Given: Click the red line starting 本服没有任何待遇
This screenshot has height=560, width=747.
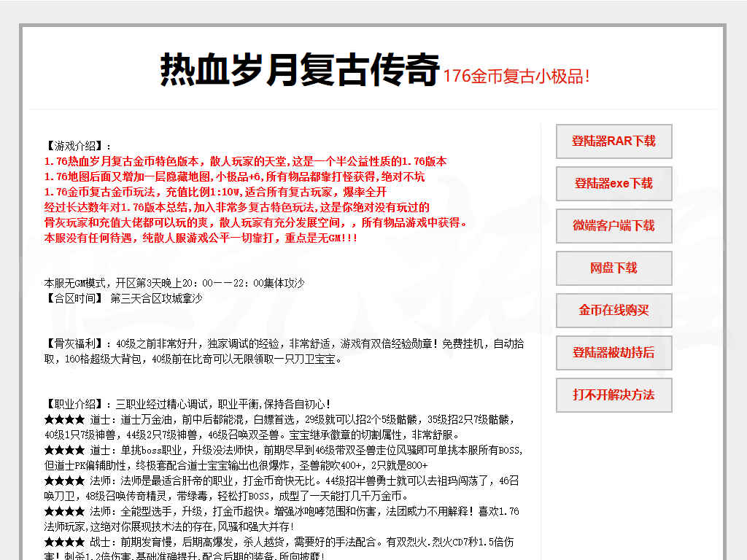Looking at the screenshot, I should click(x=201, y=238).
